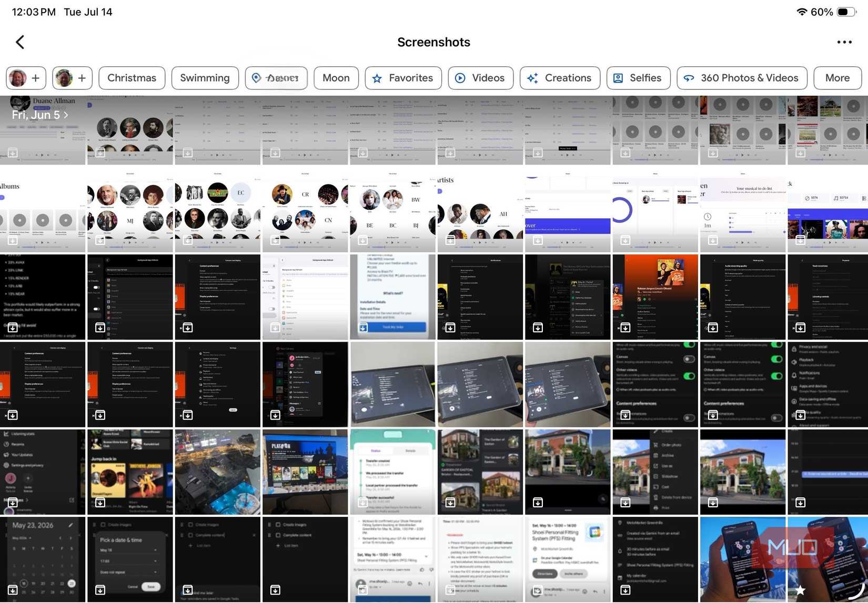
Task: Filter by Selfies
Action: [638, 78]
